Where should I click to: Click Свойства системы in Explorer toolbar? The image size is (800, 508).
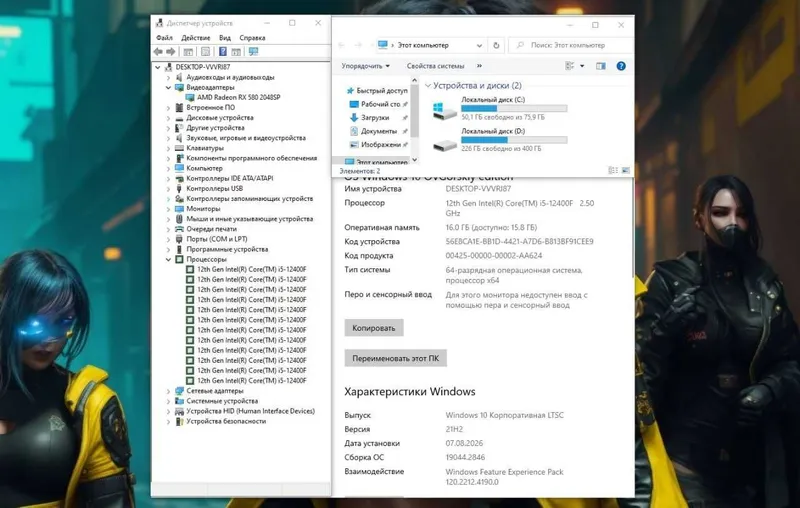[435, 66]
